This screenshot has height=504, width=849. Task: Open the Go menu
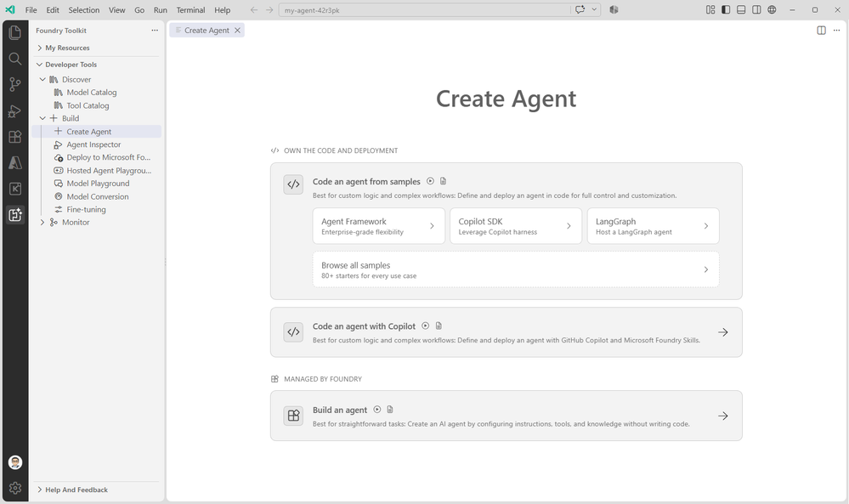coord(139,9)
